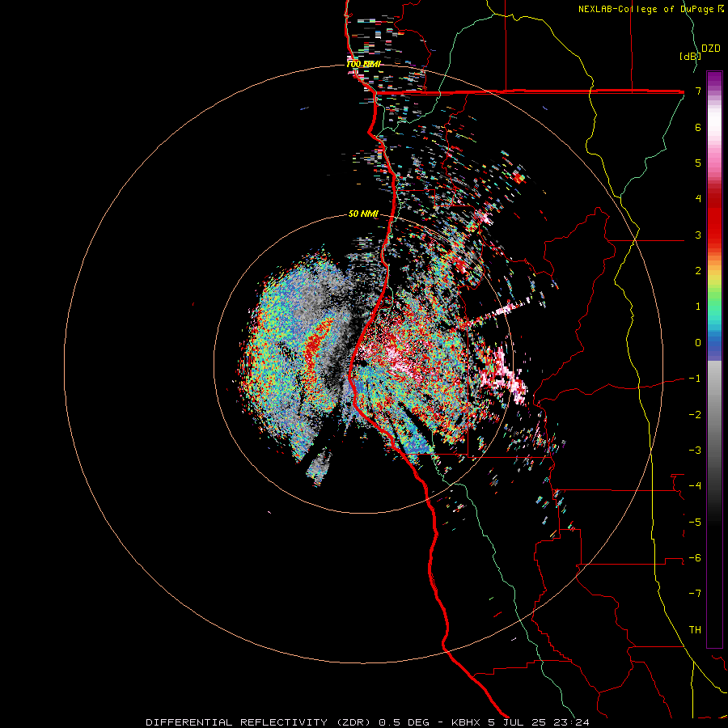Click the 50 NMI range ring label

(x=363, y=214)
